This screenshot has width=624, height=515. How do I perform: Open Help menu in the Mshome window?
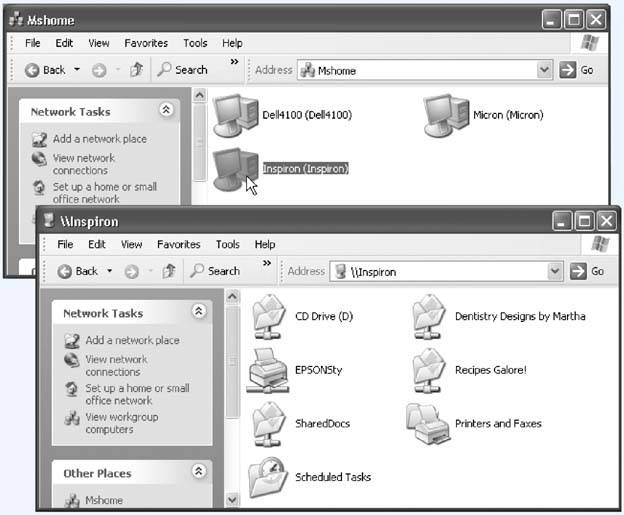pos(232,43)
